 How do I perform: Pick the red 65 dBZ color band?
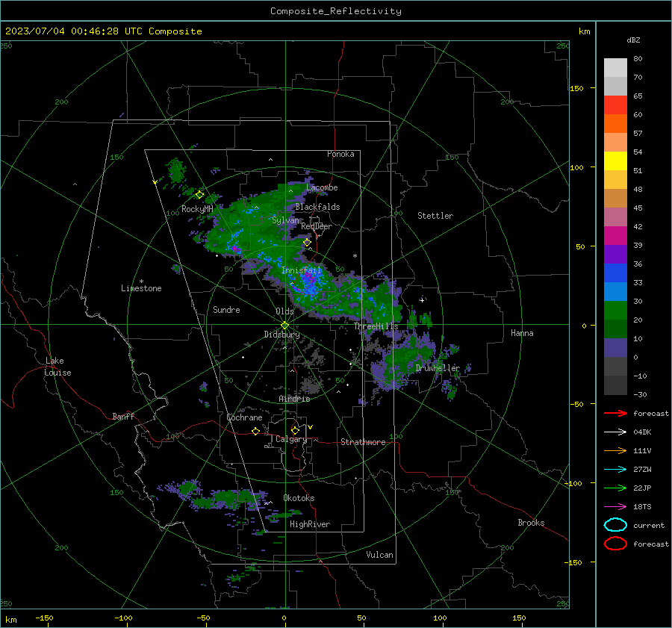pyautogui.click(x=615, y=105)
